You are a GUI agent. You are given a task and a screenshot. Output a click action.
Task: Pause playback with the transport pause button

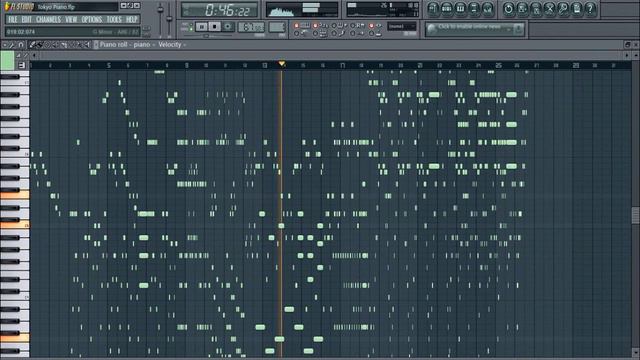201,27
